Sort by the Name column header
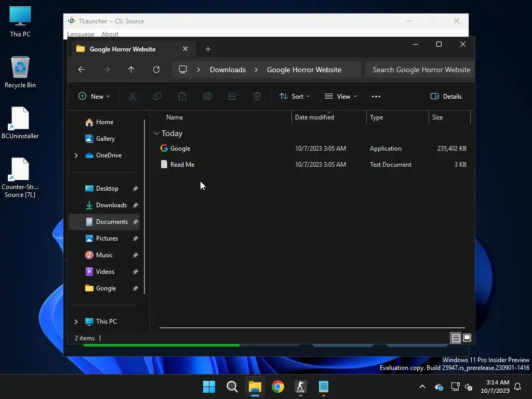 click(x=175, y=117)
